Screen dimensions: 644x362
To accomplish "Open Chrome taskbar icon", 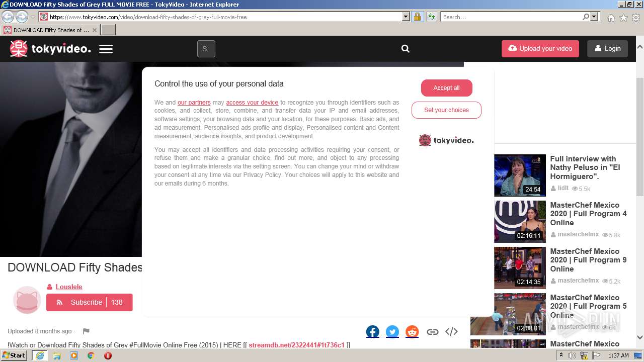I will [91, 355].
